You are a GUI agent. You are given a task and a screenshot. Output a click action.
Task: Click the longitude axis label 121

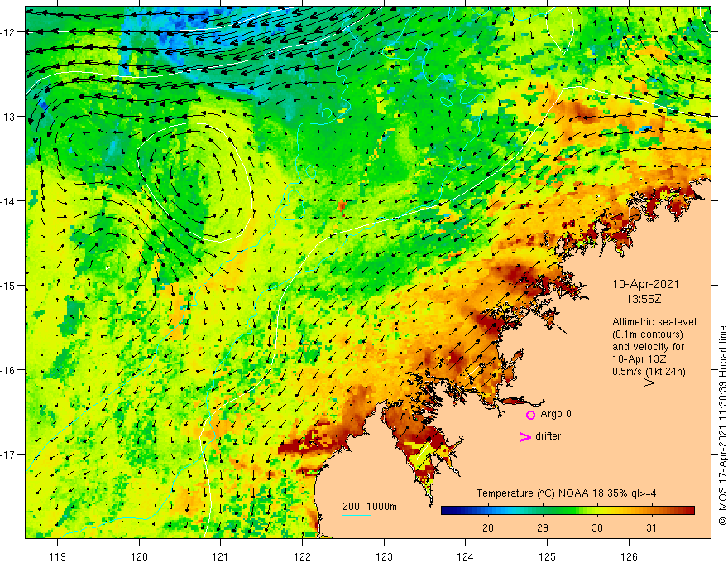[x=221, y=556]
